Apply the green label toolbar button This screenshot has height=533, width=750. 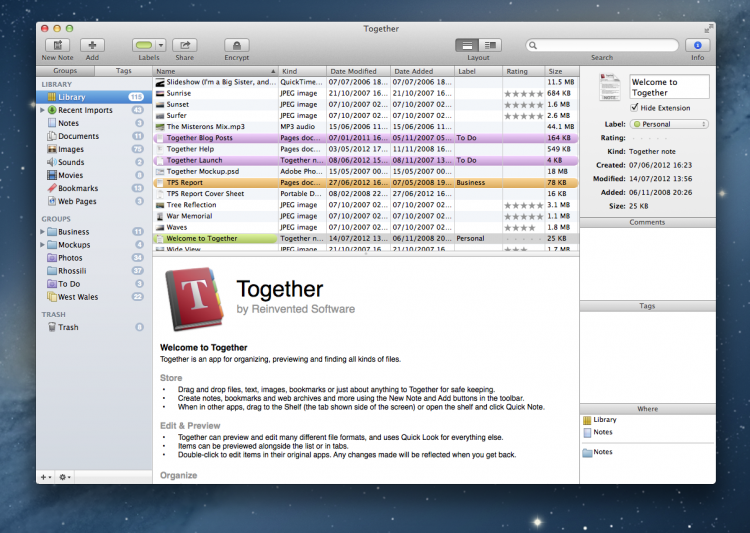click(144, 45)
